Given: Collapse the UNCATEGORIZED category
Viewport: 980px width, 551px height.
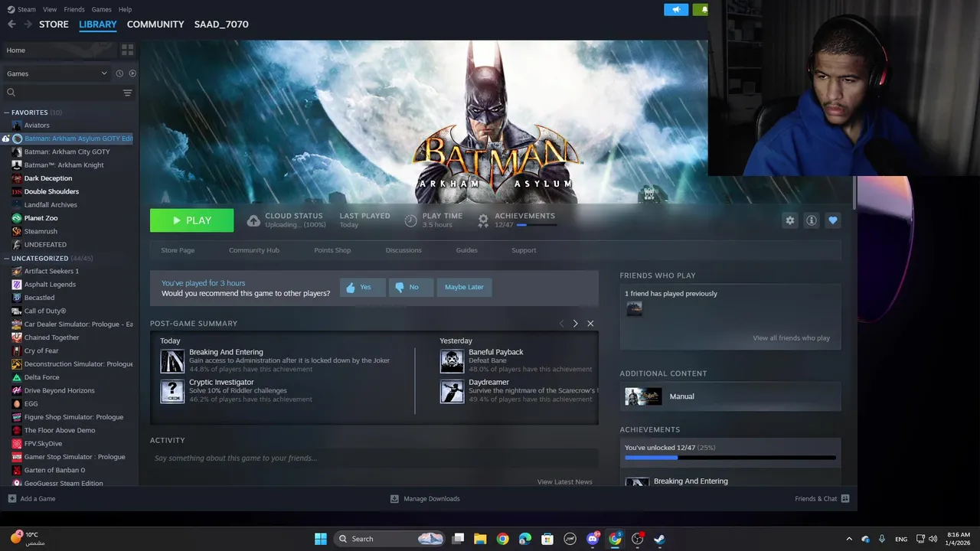Looking at the screenshot, I should 7,259.
